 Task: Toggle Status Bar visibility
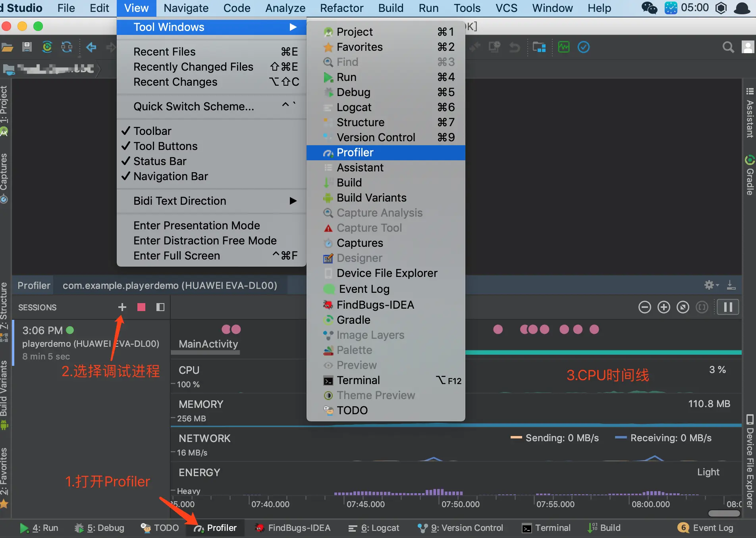click(212, 161)
